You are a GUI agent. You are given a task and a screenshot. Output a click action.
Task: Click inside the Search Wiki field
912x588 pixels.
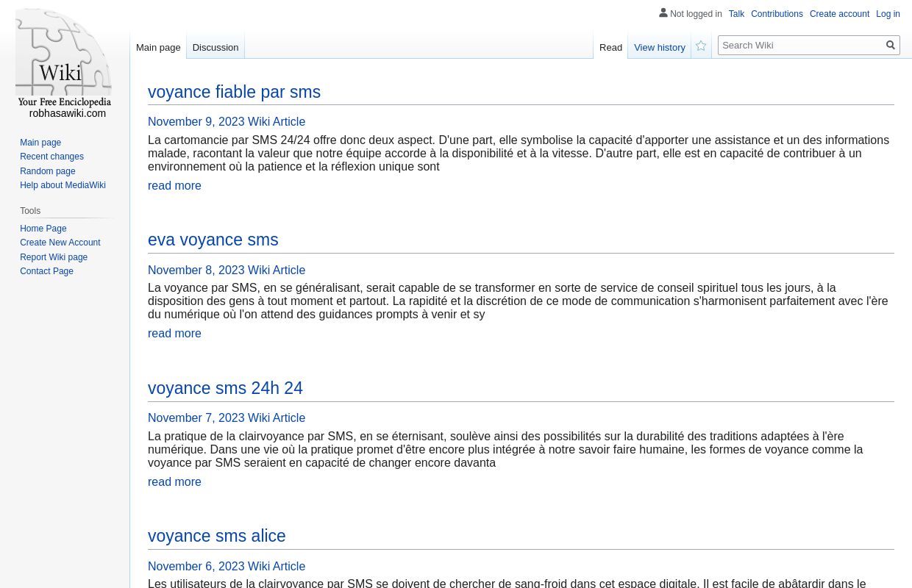pyautogui.click(x=801, y=45)
